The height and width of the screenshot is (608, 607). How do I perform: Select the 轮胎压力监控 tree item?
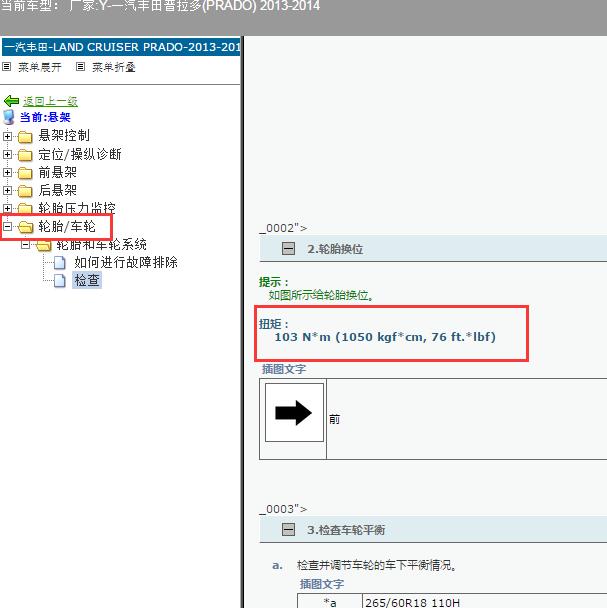pos(77,208)
